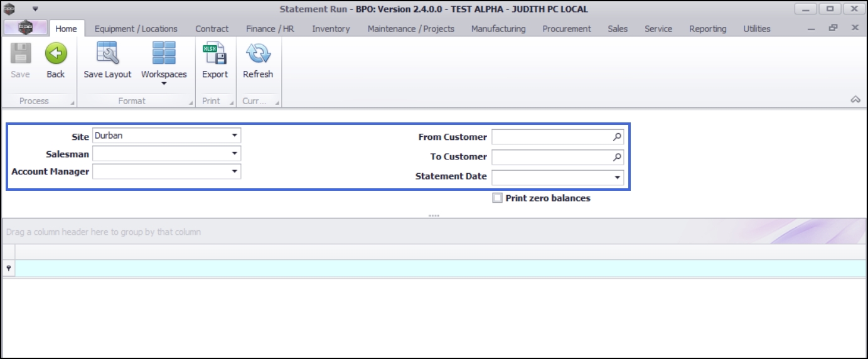868x359 pixels.
Task: Open the Contract tab
Action: pos(212,28)
